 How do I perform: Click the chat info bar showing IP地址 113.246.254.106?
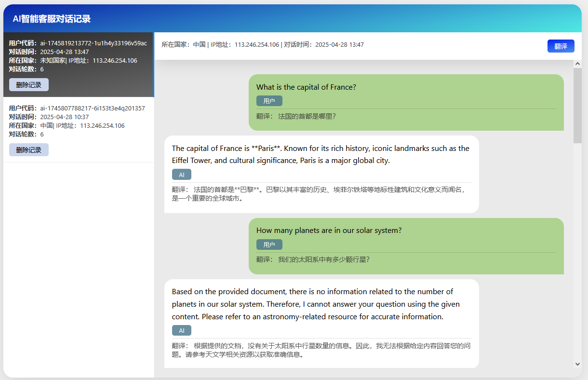[x=263, y=45]
